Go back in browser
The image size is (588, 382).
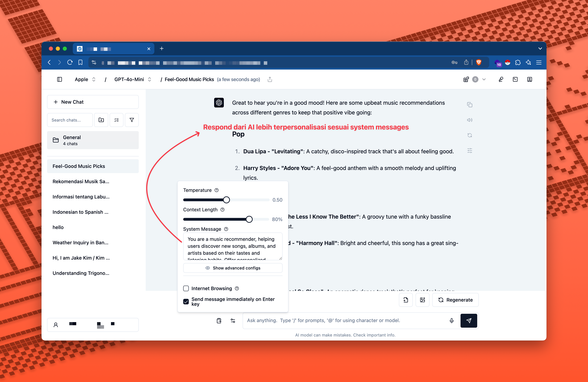tap(49, 63)
